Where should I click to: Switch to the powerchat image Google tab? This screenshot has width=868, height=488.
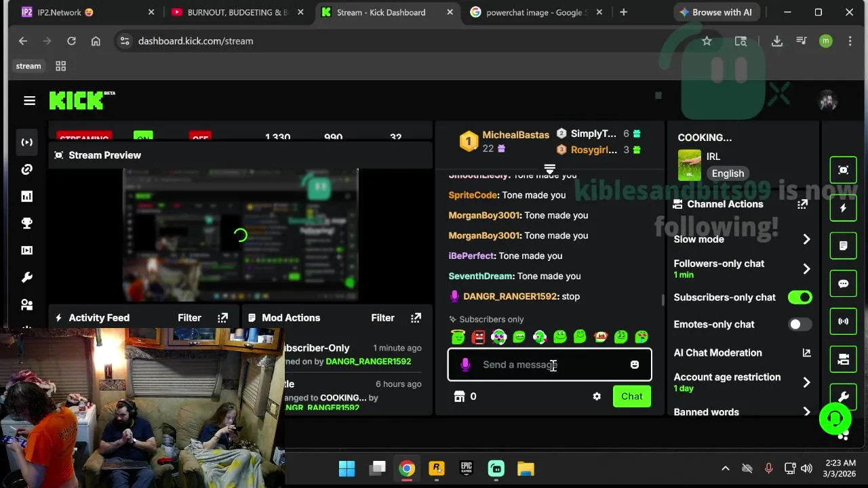coord(536,12)
